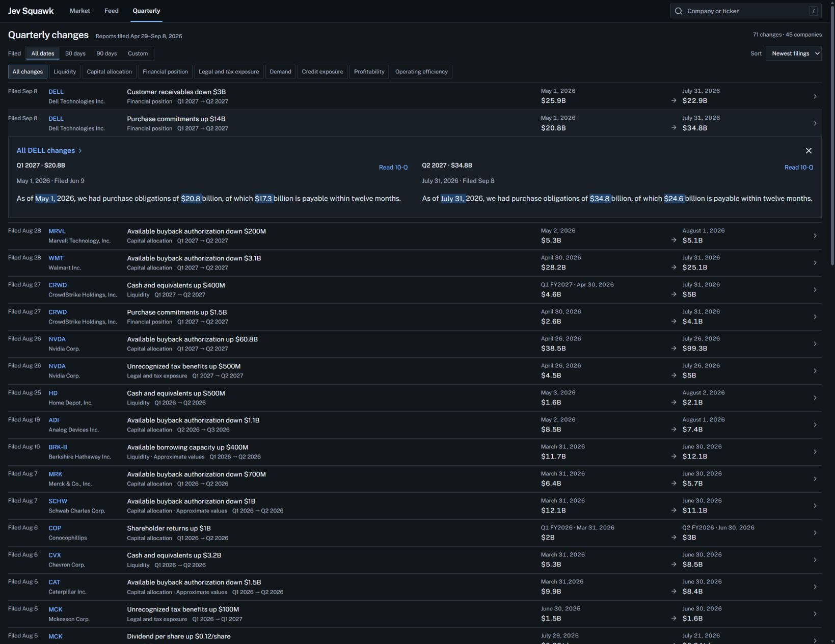Image resolution: width=835 pixels, height=644 pixels.
Task: Expand the NVDA buyback authorization row chevron
Action: (x=815, y=344)
